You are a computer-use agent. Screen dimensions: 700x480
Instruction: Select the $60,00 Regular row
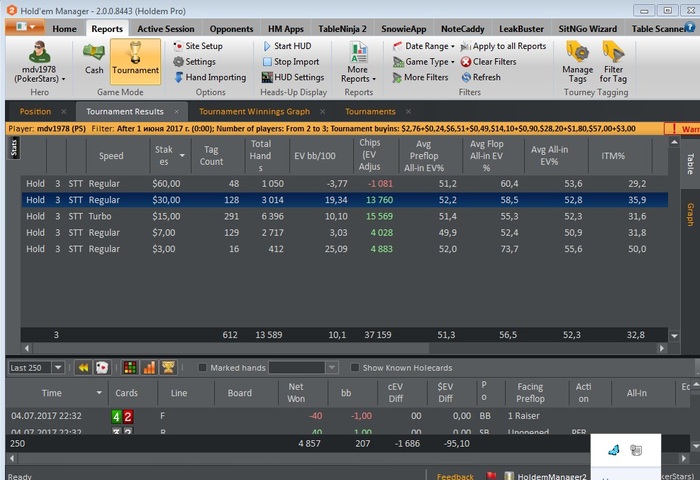[345, 184]
